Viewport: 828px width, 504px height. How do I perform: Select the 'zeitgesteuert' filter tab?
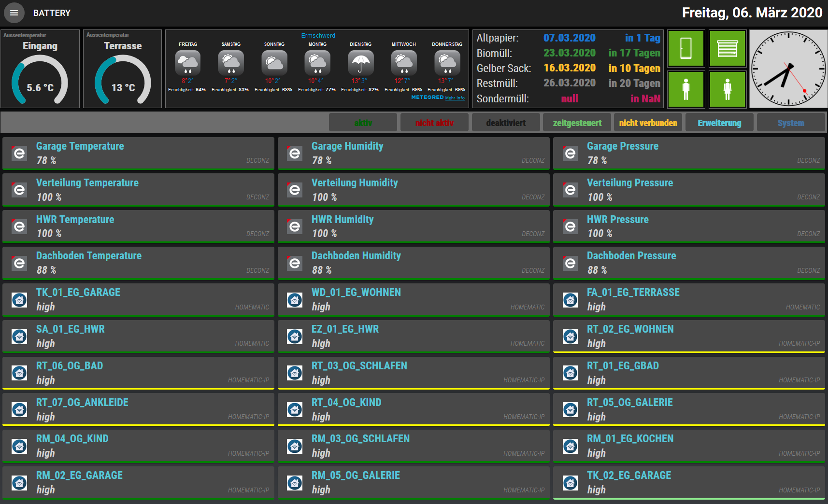577,123
